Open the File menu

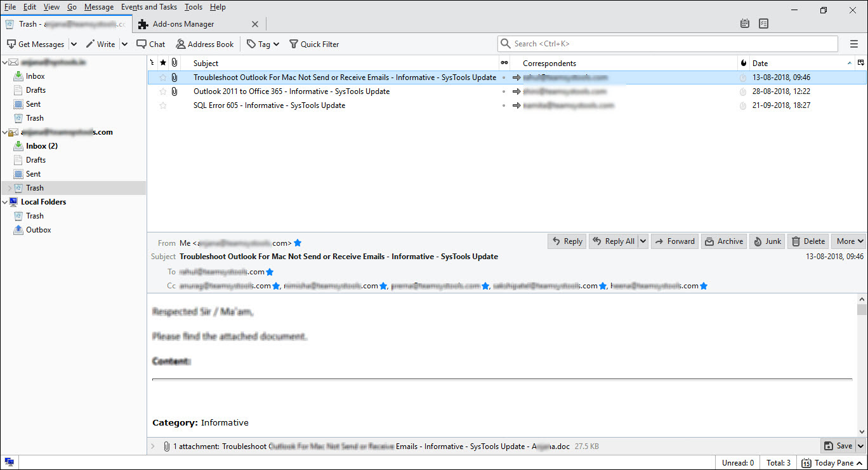(x=10, y=7)
